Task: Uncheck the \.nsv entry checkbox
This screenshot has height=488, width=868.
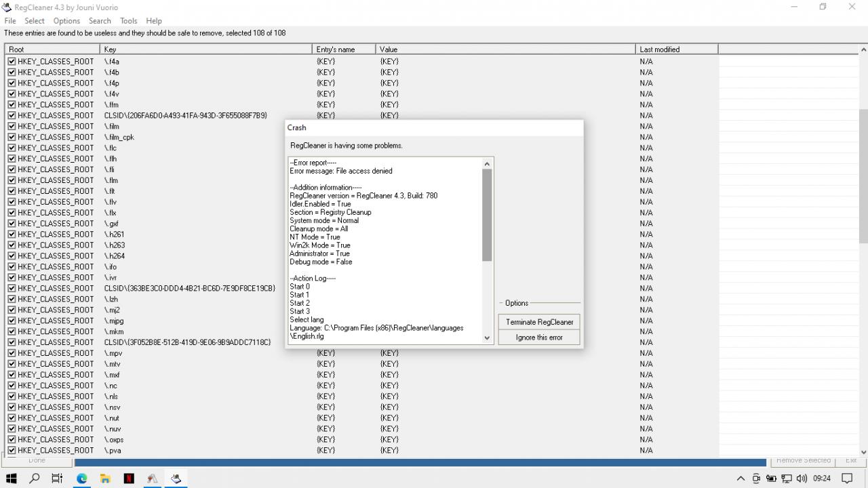Action: click(x=12, y=407)
